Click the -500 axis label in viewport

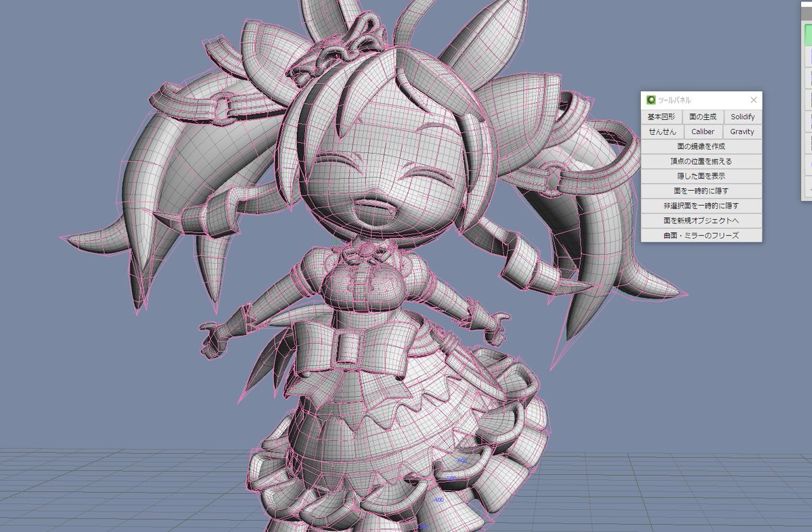tap(451, 478)
